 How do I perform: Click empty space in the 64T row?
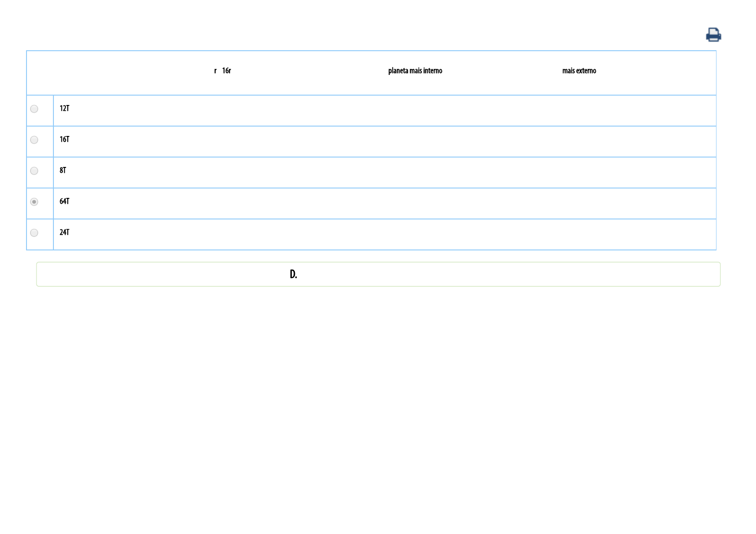(x=382, y=203)
